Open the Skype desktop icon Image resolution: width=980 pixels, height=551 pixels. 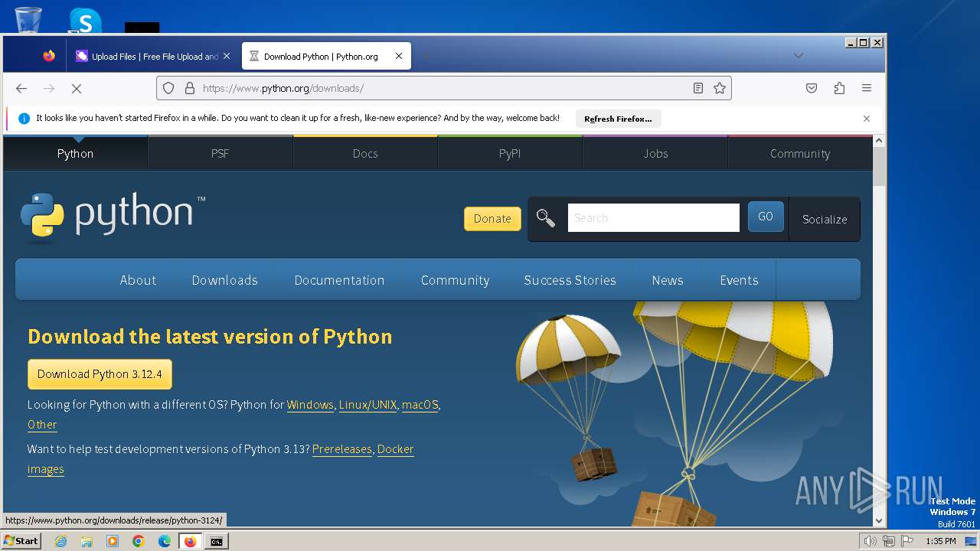pyautogui.click(x=85, y=20)
